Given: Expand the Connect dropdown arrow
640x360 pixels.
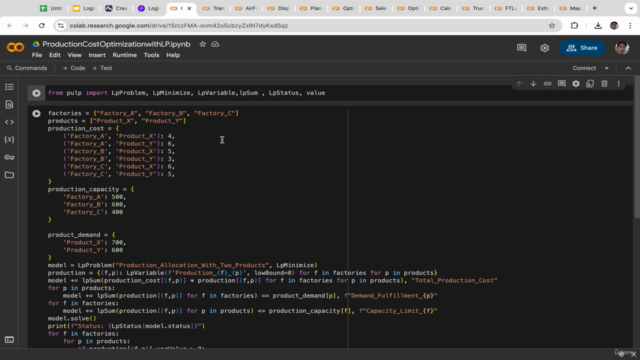Looking at the screenshot, I should 607,68.
